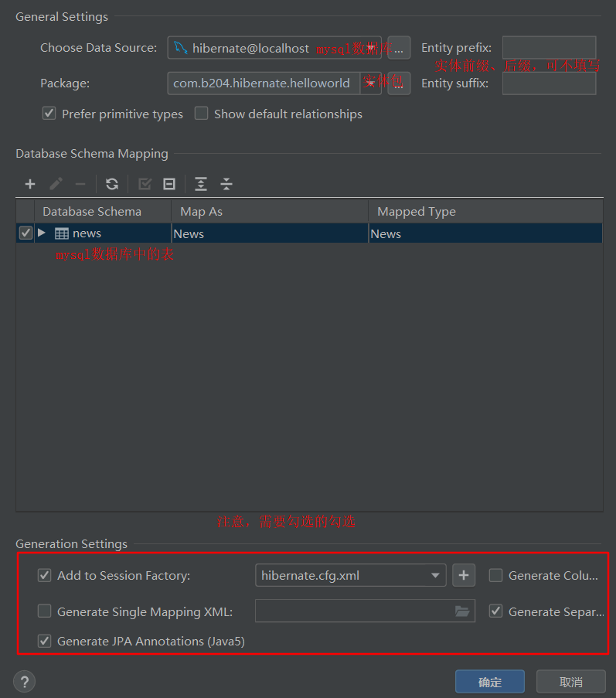Toggle Add to Session Factory checkbox
Image resolution: width=616 pixels, height=698 pixels.
click(44, 575)
